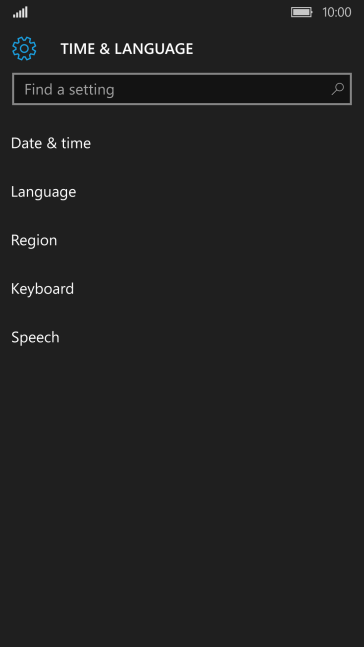
Task: Place the cursor in the search box placeholder text
Action: coord(69,90)
